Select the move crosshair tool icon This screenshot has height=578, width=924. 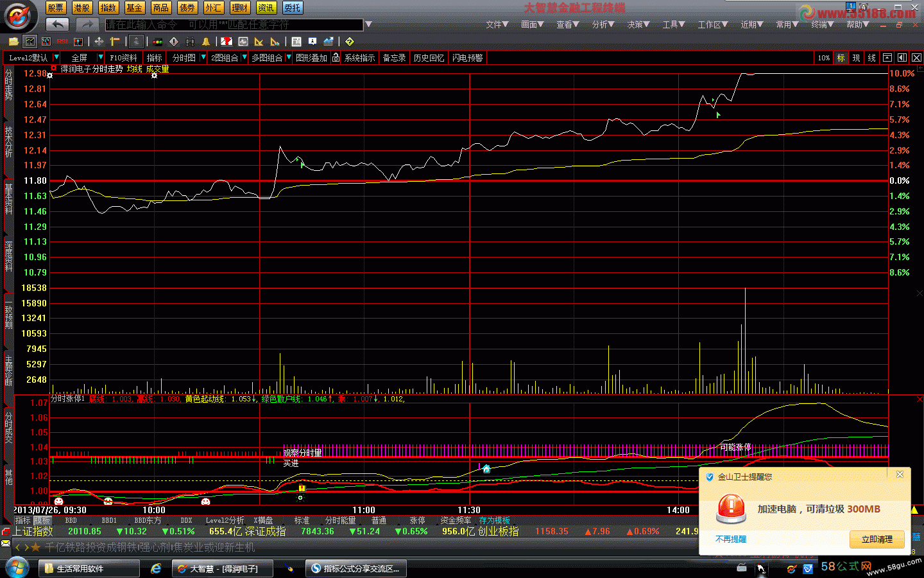(99, 42)
